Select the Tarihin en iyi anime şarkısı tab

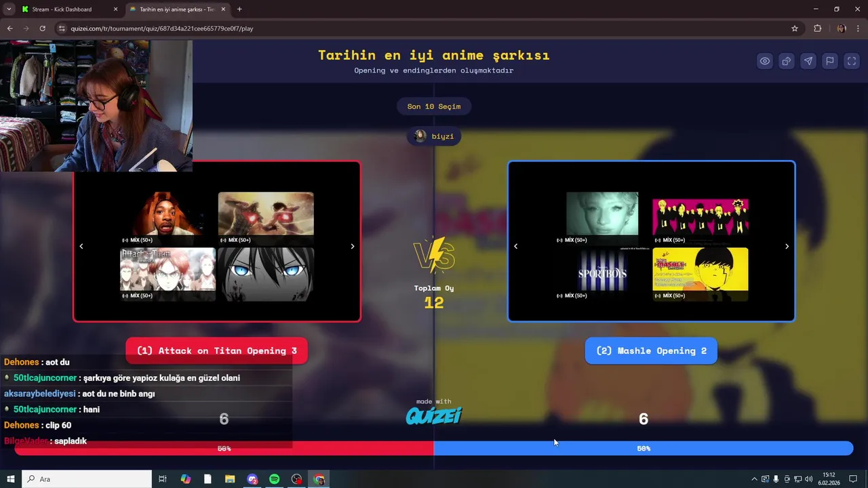(176, 9)
